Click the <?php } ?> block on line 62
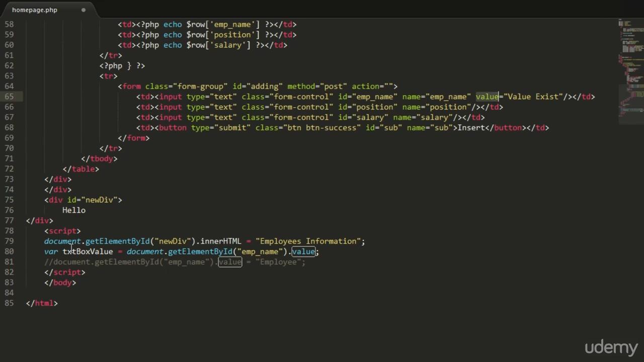Screen dimensions: 644x362 point(122,66)
